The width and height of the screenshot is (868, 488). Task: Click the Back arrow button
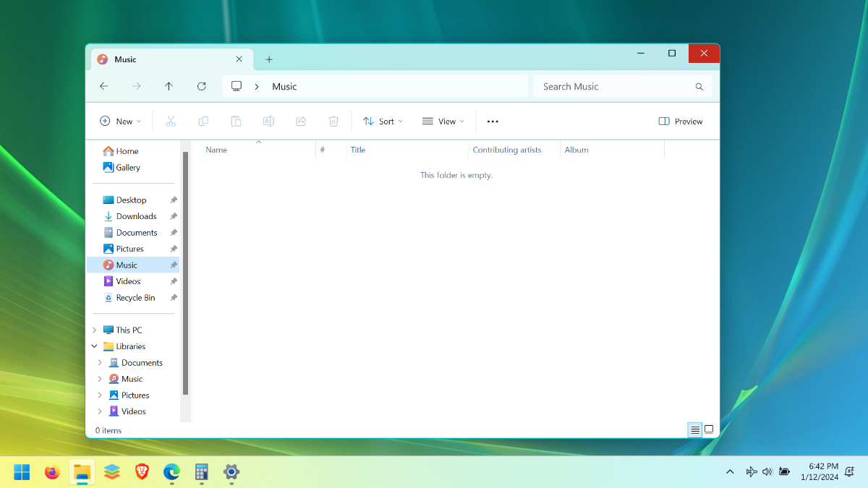[103, 86]
